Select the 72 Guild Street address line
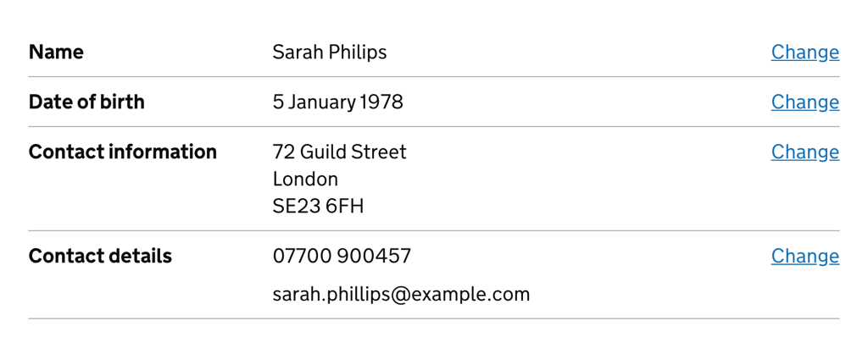Screen dimensions: 868x354 (x=339, y=152)
